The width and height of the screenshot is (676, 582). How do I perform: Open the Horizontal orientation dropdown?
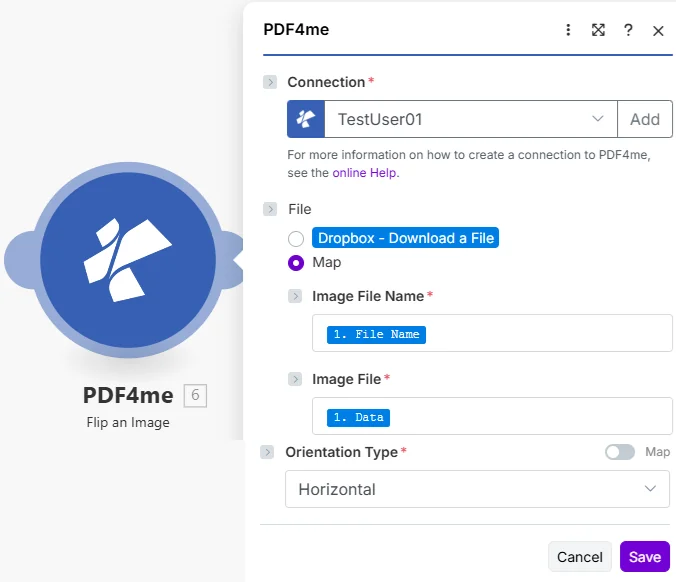click(x=477, y=489)
